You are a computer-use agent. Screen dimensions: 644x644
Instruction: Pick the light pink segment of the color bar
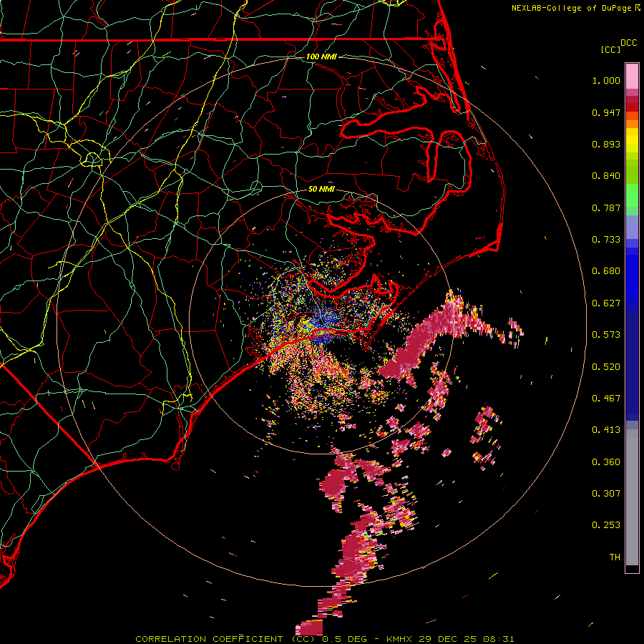[x=632, y=76]
